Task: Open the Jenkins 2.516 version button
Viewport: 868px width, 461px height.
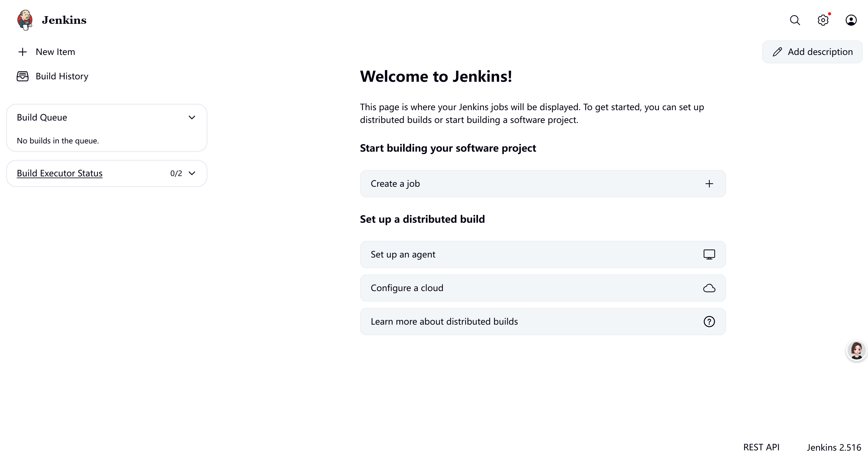Action: [x=834, y=447]
